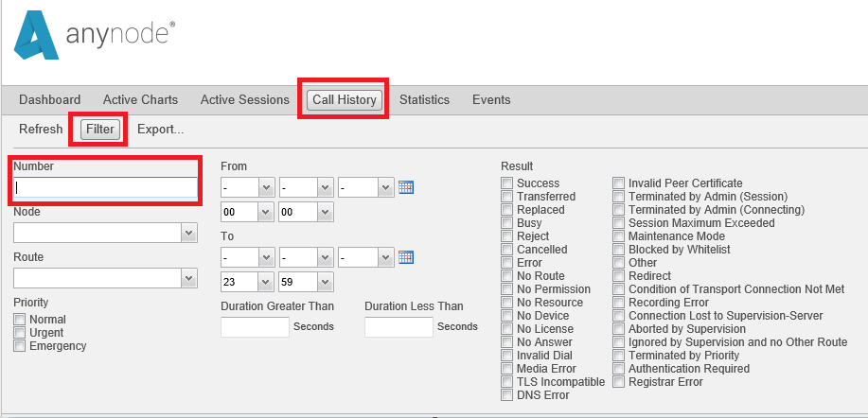The image size is (868, 418).
Task: Open the From date calendar picker icon
Action: pos(406,187)
